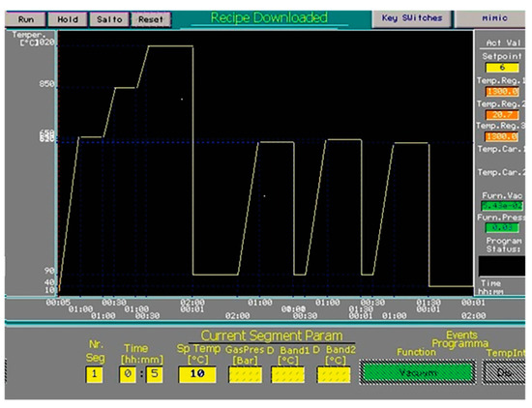The image size is (532, 408).
Task: Click the Furn.Vac green value box
Action: click(x=502, y=206)
